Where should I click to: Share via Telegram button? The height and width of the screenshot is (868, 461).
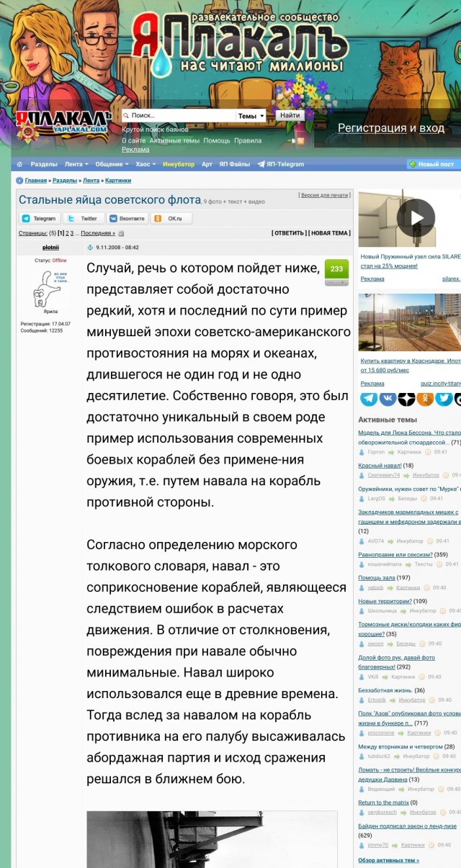pos(39,218)
